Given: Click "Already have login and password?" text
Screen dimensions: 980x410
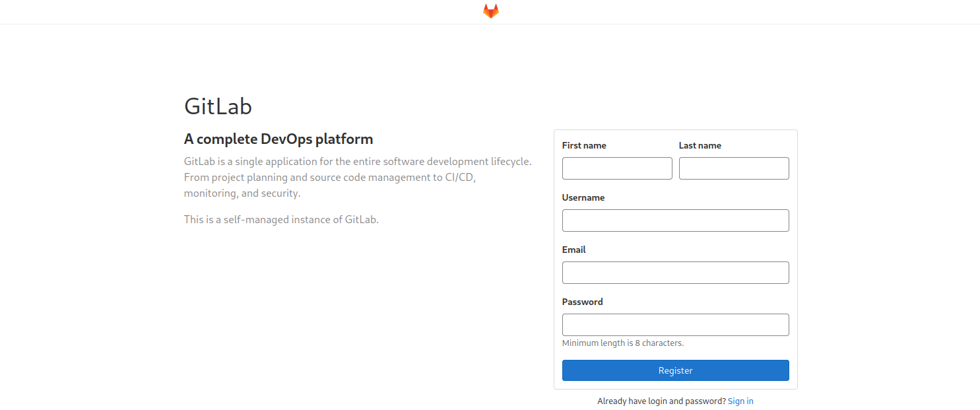Looking at the screenshot, I should (661, 401).
